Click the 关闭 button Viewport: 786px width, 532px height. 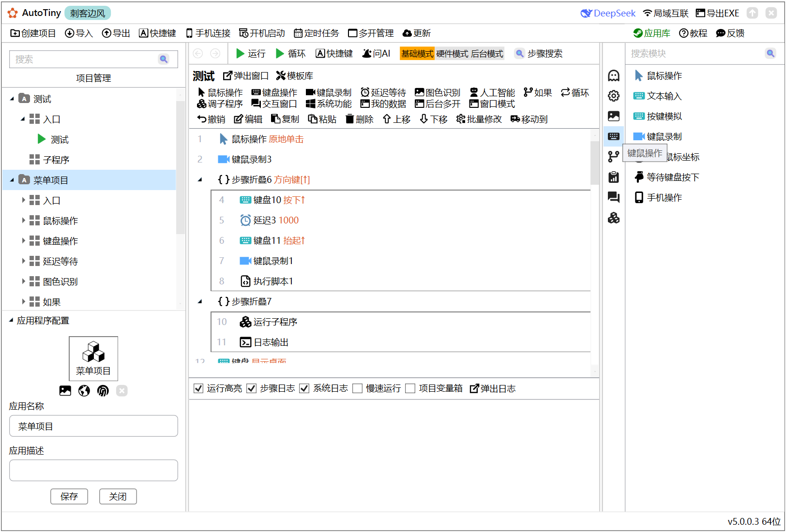click(118, 496)
